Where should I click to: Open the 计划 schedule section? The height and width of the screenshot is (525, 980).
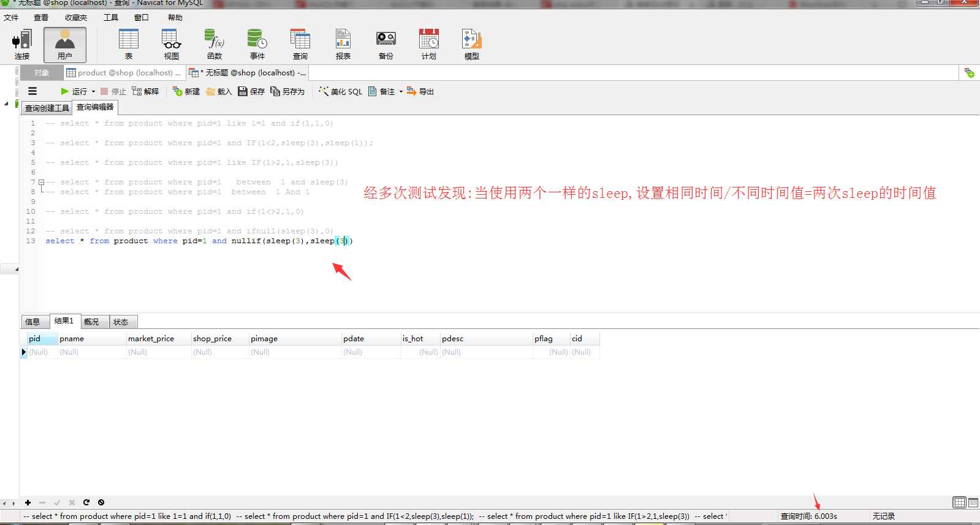click(x=429, y=45)
